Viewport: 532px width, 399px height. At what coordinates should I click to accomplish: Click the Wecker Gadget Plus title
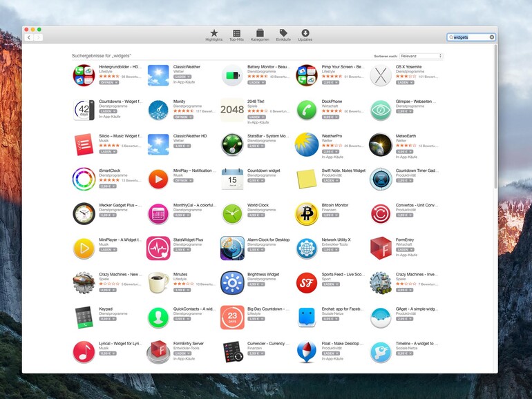120,205
